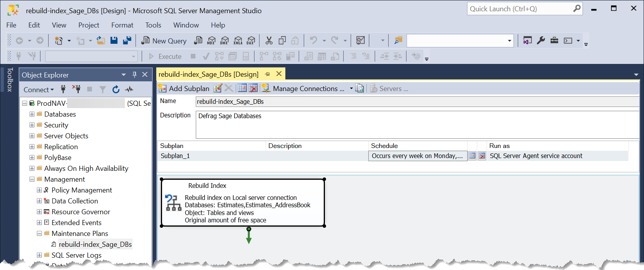The height and width of the screenshot is (270, 644).
Task: Expand the Server Objects node
Action: [x=32, y=136]
